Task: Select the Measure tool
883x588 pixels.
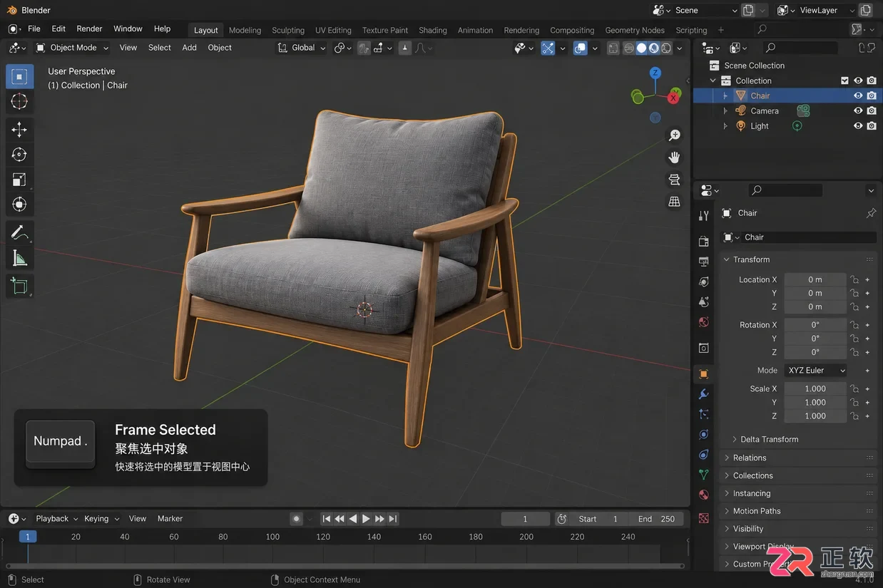Action: pyautogui.click(x=19, y=258)
